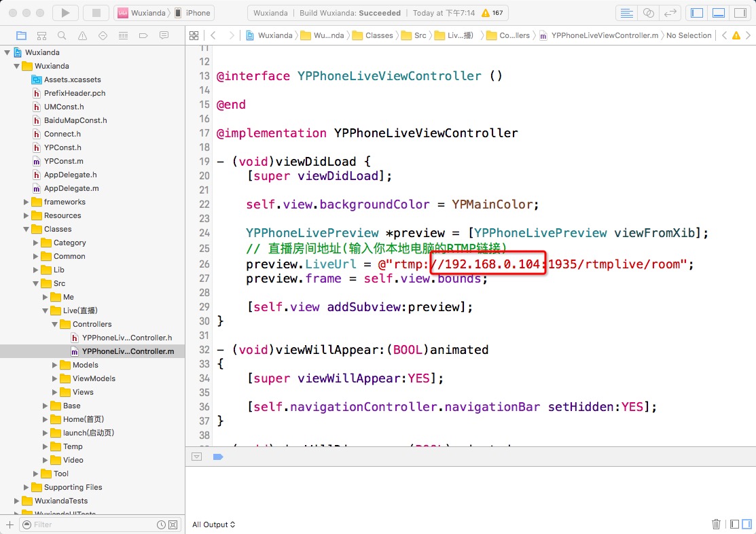Switch to the Assistant editor
The image size is (756, 534).
click(x=649, y=13)
